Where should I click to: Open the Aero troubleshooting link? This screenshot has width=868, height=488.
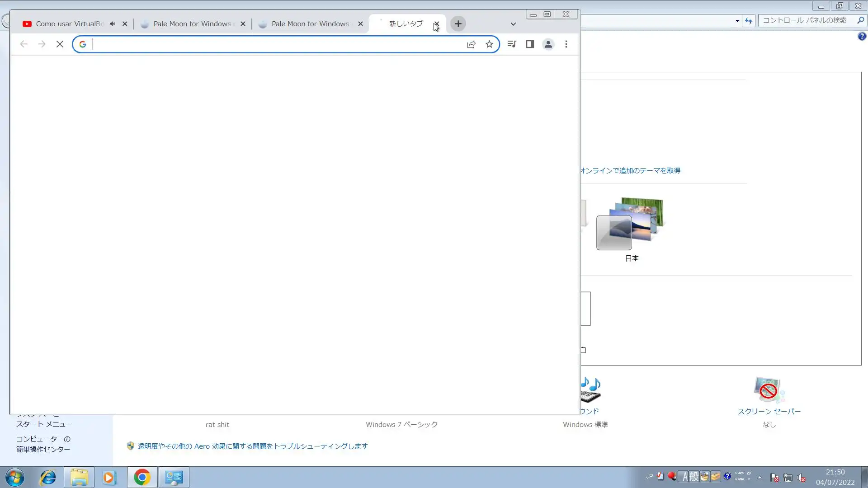click(x=252, y=446)
